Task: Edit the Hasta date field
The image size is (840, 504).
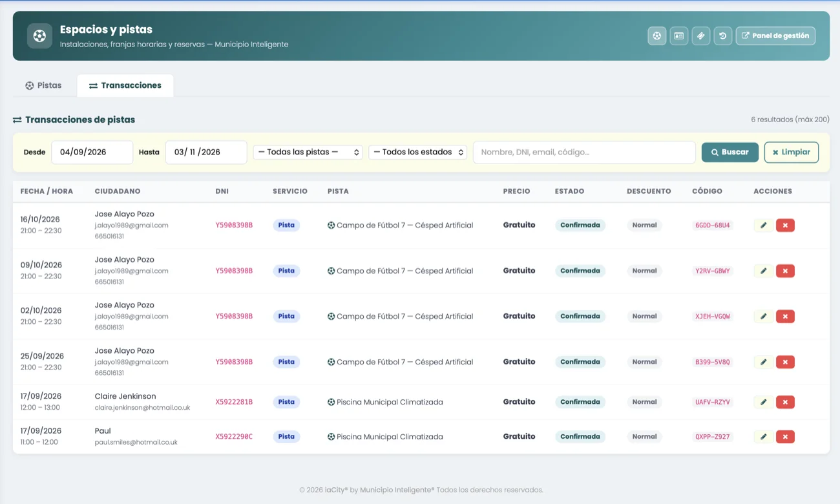Action: point(206,152)
